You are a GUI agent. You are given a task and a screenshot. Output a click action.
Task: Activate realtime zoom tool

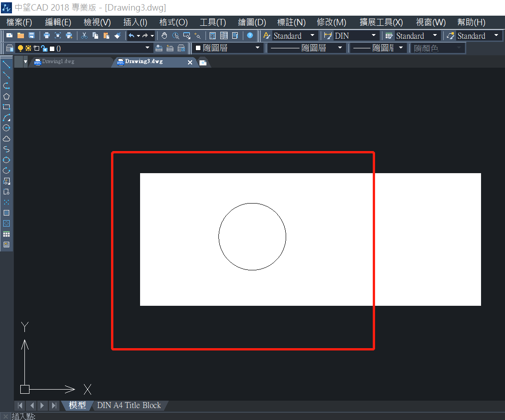click(176, 35)
